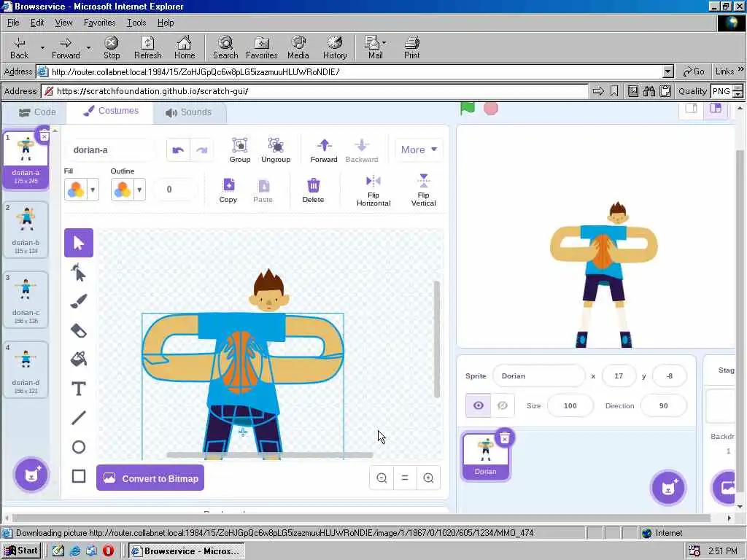Select the dorian-b costume thumbnail
747x560 pixels.
(x=26, y=230)
